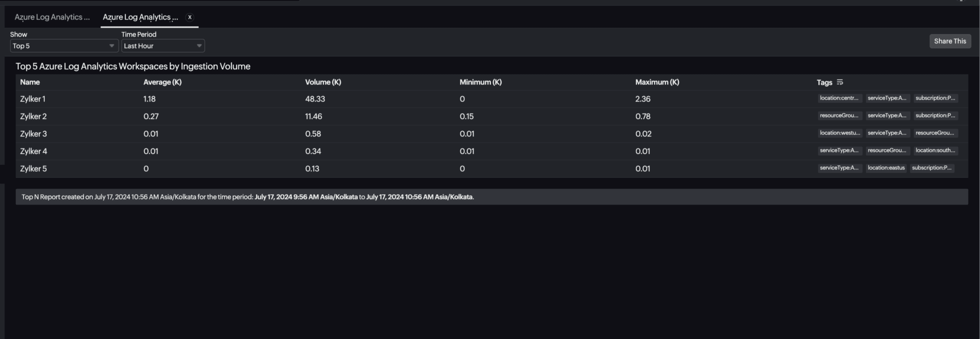Switch to the first Azure Log Analytics tab
Image resolution: width=980 pixels, height=339 pixels.
pyautogui.click(x=52, y=17)
